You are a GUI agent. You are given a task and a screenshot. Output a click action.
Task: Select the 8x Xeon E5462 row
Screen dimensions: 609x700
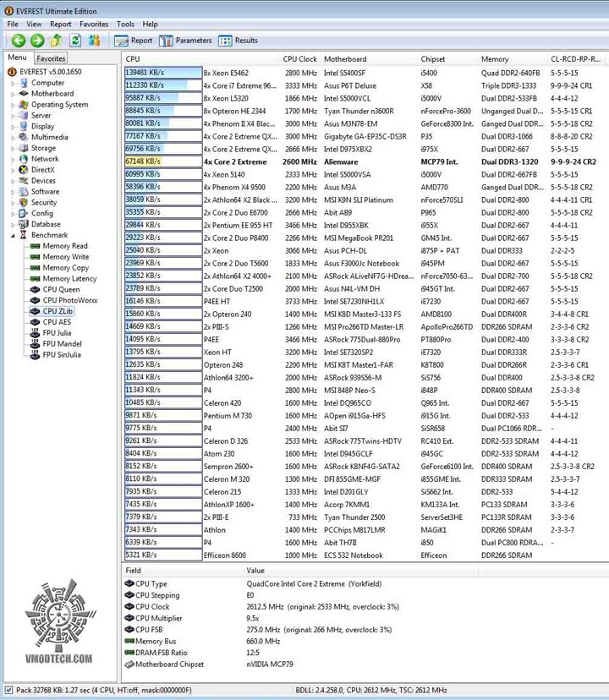point(365,73)
